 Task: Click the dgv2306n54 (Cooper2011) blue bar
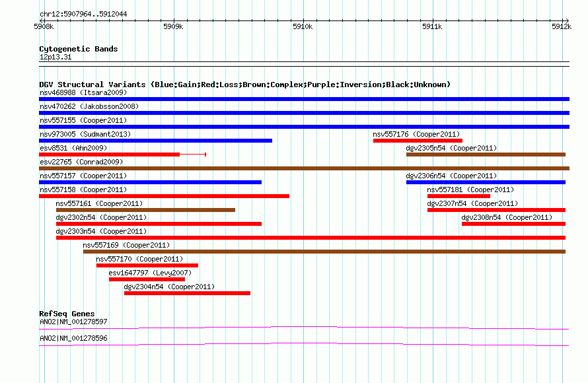486,182
